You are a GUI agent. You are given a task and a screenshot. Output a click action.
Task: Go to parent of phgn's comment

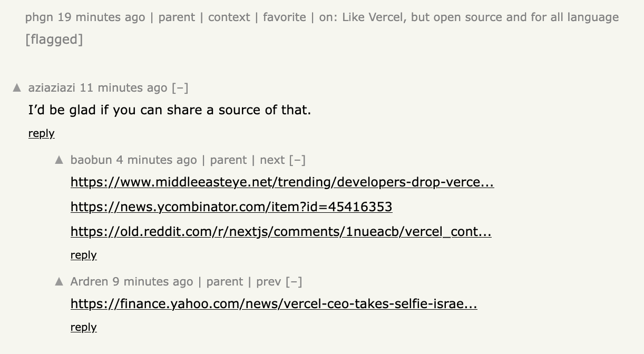177,17
